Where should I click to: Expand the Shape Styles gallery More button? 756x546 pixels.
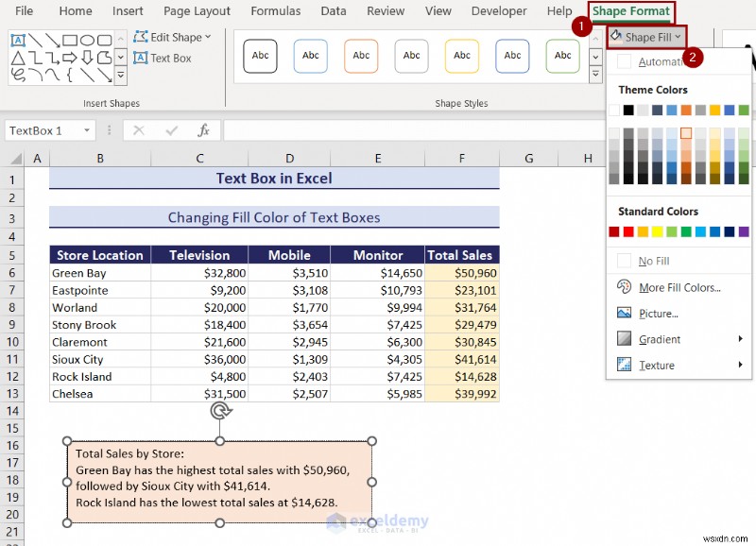[596, 75]
